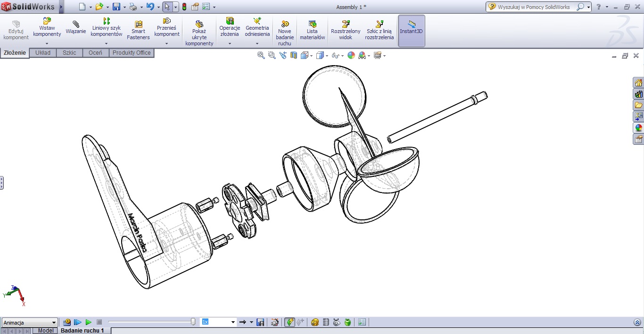The height and width of the screenshot is (334, 644).
Task: Toggle the Section View display
Action: [294, 55]
